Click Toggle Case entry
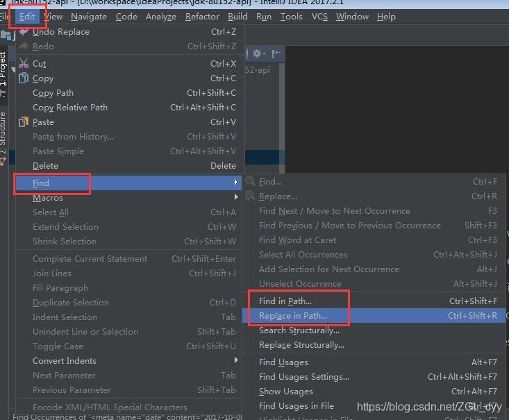 129,346
